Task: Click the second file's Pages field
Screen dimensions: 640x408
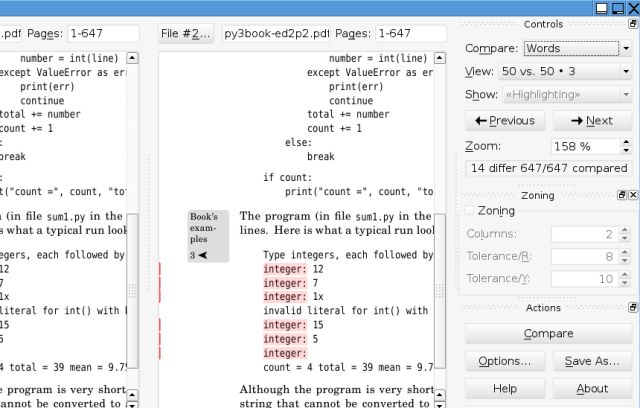Action: tap(411, 33)
